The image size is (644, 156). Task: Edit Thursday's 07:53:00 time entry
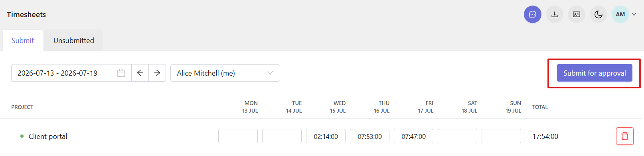(x=369, y=136)
